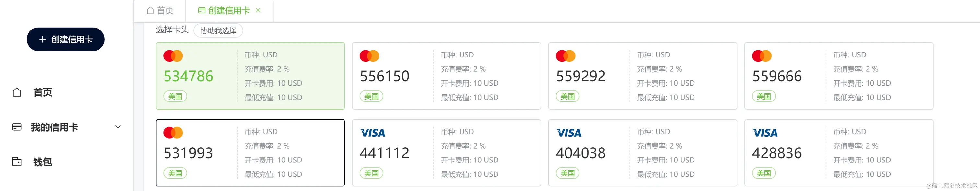Click the Mastercard logo on card 559666
This screenshot has width=980, height=191.
[x=762, y=56]
